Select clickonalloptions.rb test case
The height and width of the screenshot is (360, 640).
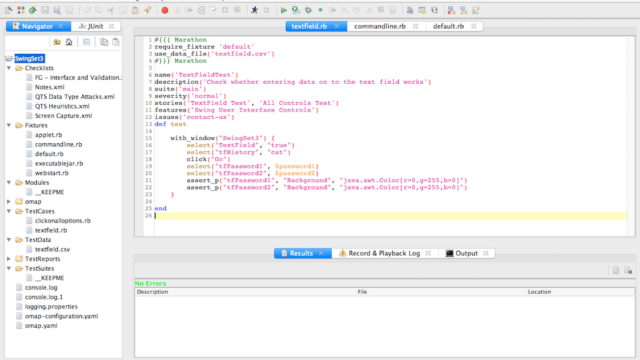pos(62,221)
